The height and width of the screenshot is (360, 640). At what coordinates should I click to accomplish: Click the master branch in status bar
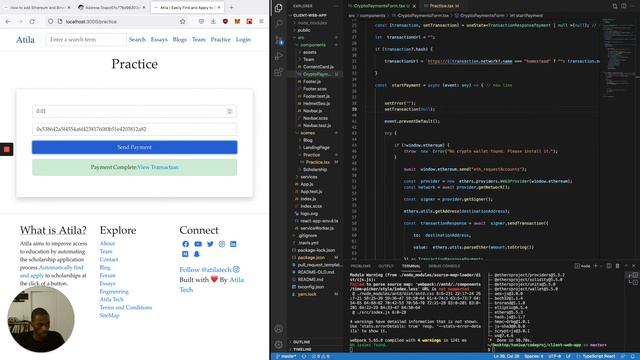click(x=287, y=357)
